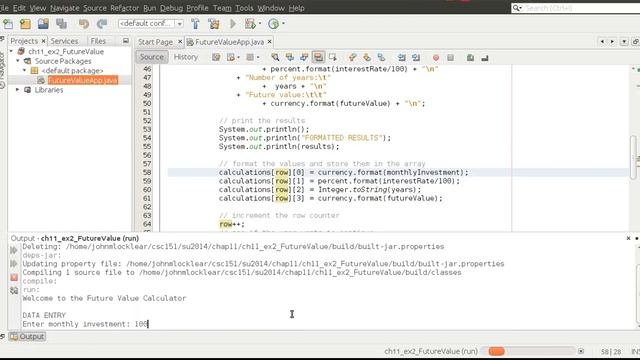Click Find Previous Occurrence editor icon

(x=290, y=58)
